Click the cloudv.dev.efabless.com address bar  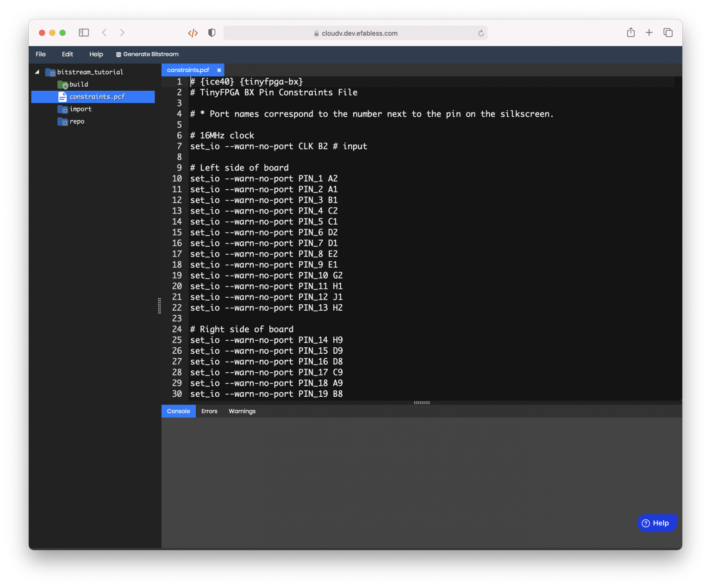[355, 33]
